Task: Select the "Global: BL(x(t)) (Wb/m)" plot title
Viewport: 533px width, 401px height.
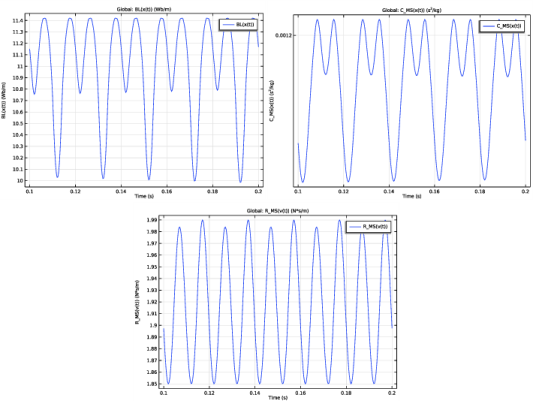Action: [144, 9]
